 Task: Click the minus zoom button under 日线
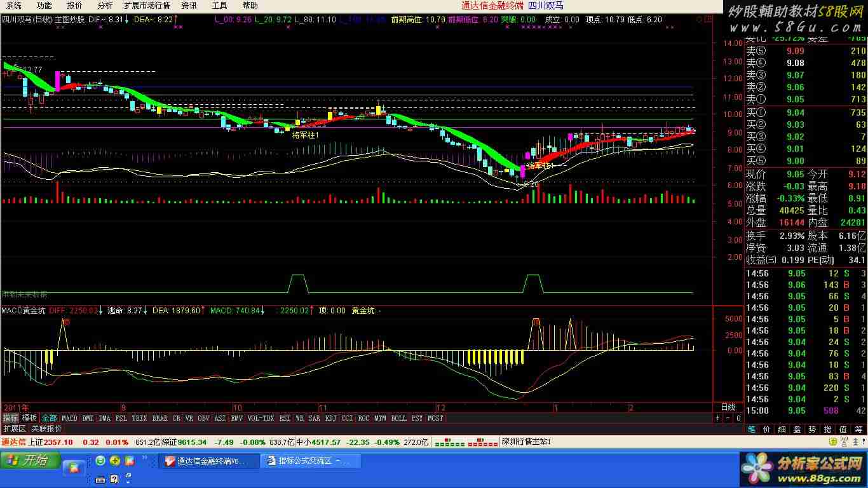(x=728, y=418)
